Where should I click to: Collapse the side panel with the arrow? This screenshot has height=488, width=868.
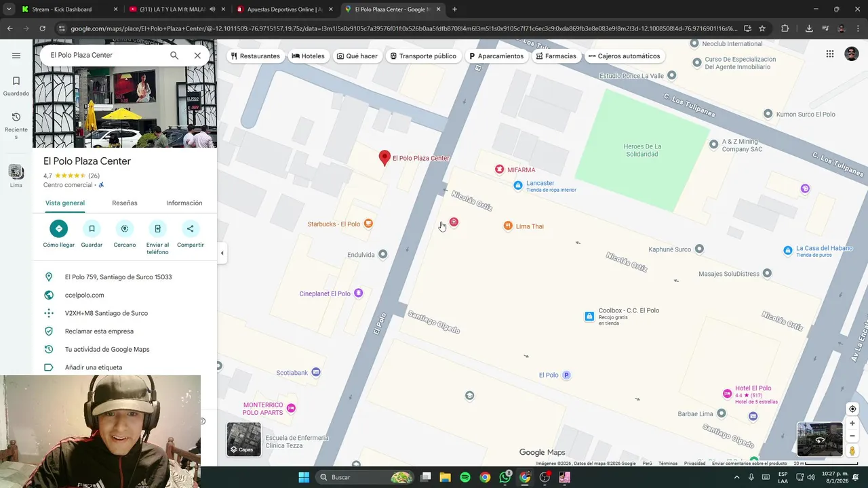point(222,253)
